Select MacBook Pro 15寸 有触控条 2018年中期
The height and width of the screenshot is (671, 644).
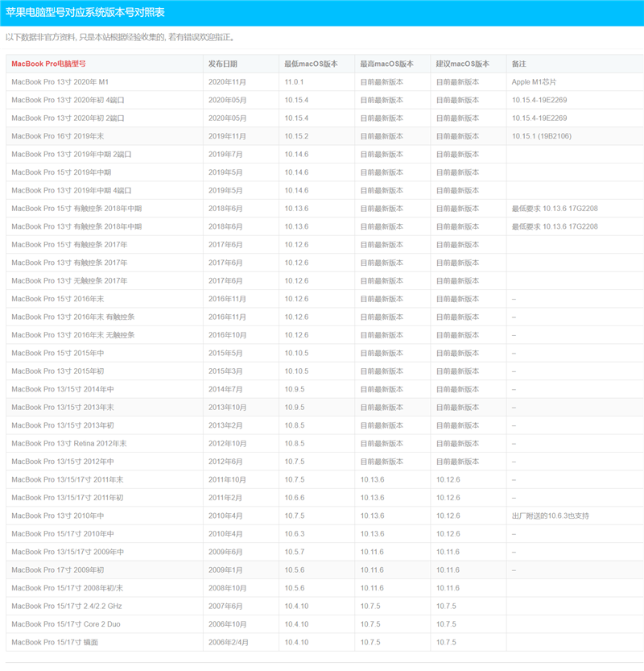coord(76,209)
